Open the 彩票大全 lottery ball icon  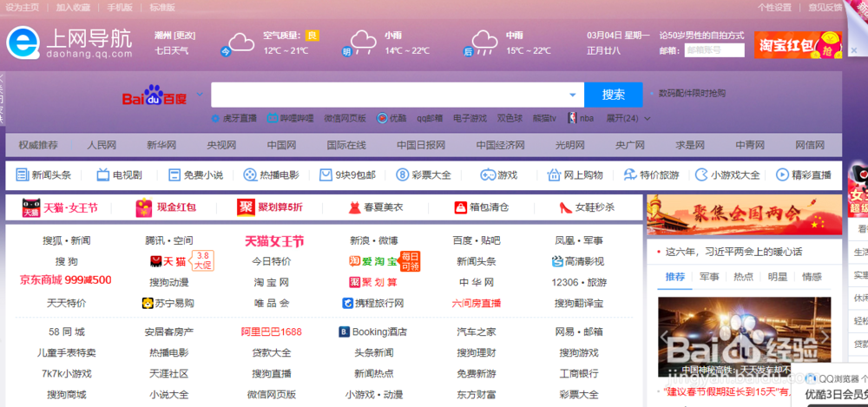click(402, 175)
